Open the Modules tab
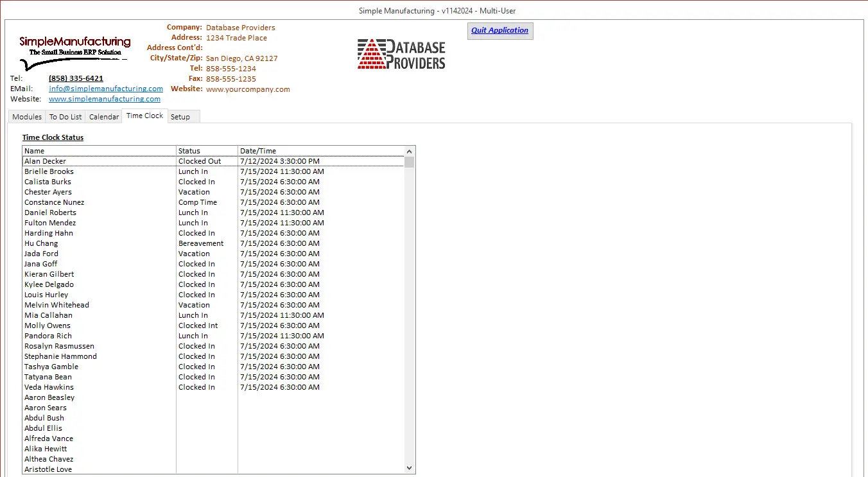 pos(27,117)
